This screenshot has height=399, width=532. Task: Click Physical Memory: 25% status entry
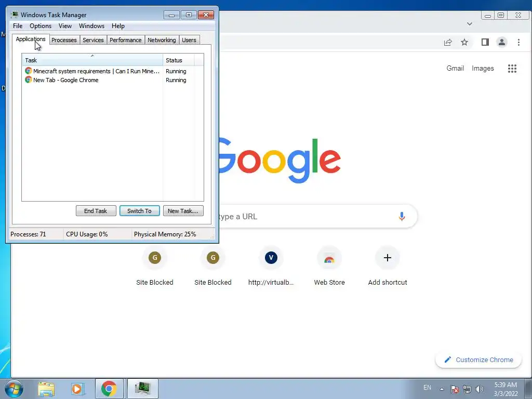coord(165,234)
